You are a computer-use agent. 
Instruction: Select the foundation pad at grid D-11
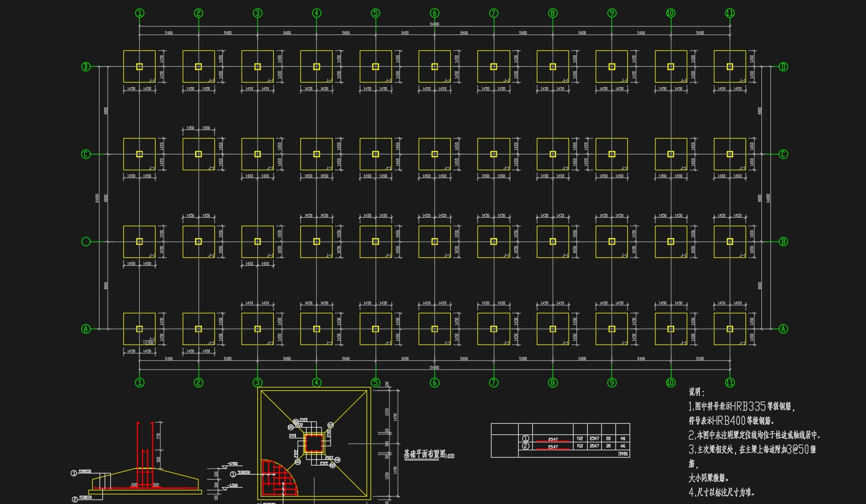(x=730, y=67)
